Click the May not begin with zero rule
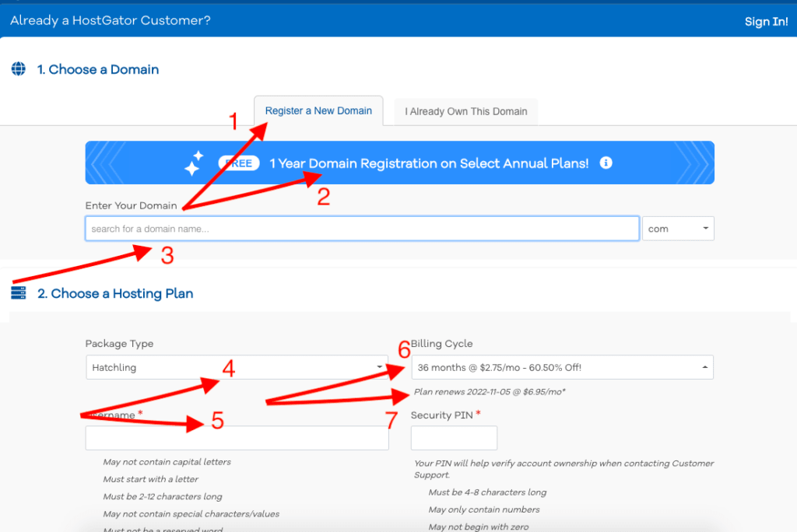This screenshot has width=797, height=532. 479,527
